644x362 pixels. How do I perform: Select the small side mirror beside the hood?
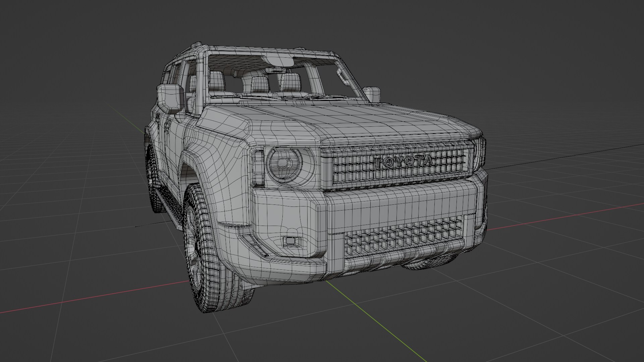(372, 94)
